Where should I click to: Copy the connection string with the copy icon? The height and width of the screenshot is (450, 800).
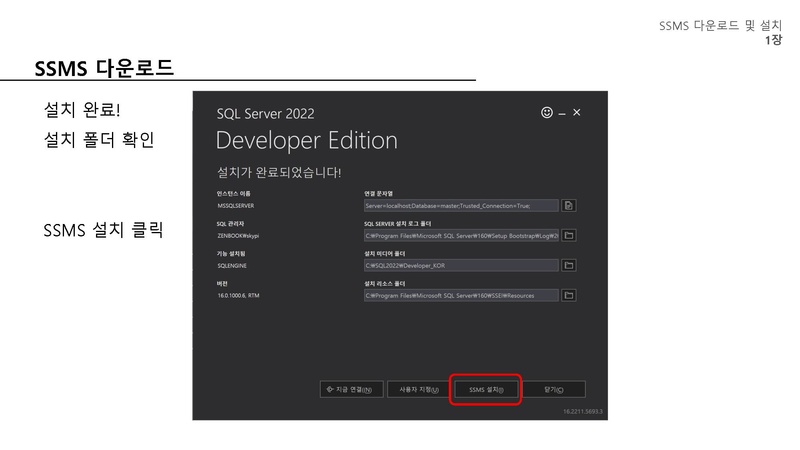[568, 205]
